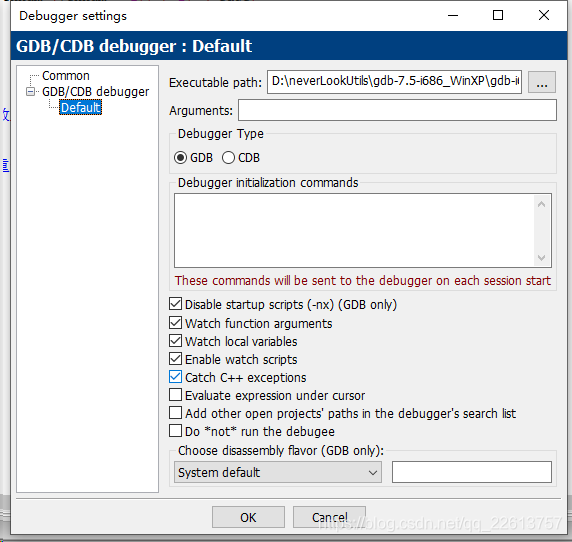Browse for the debugger executable path
572x542 pixels.
coord(542,82)
